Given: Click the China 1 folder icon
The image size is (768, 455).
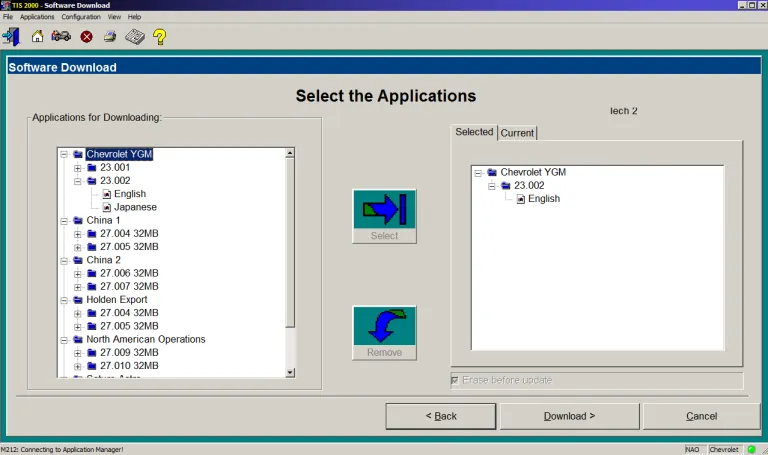Looking at the screenshot, I should [x=78, y=220].
